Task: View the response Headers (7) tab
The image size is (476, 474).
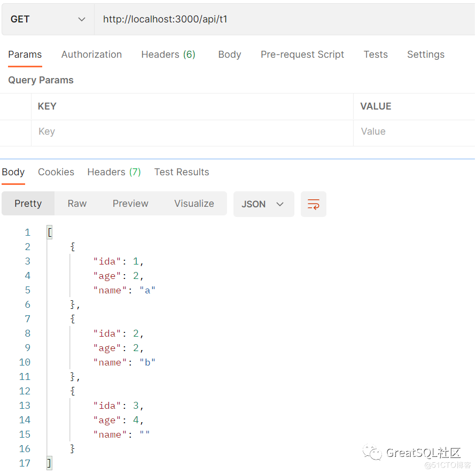Action: point(114,172)
